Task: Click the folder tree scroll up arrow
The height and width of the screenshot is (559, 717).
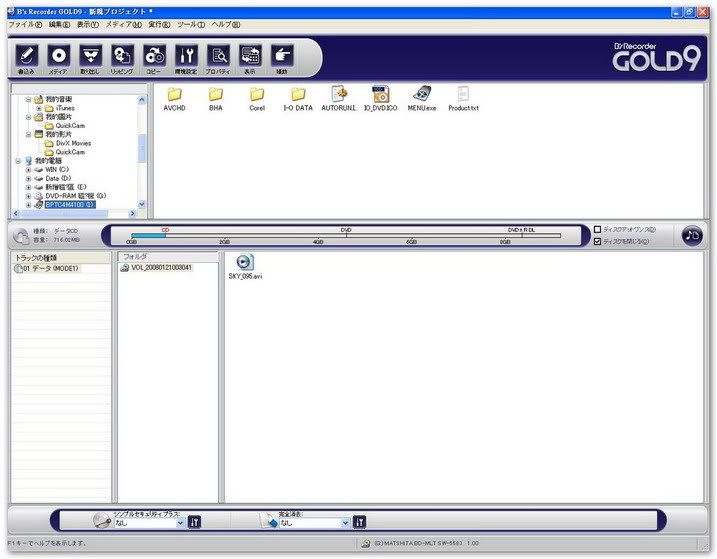Action: point(141,100)
